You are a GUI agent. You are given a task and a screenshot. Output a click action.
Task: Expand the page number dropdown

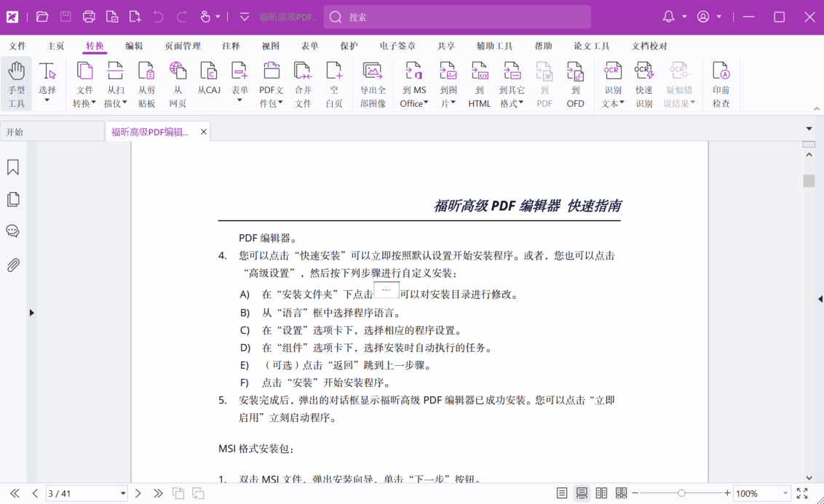tap(122, 494)
